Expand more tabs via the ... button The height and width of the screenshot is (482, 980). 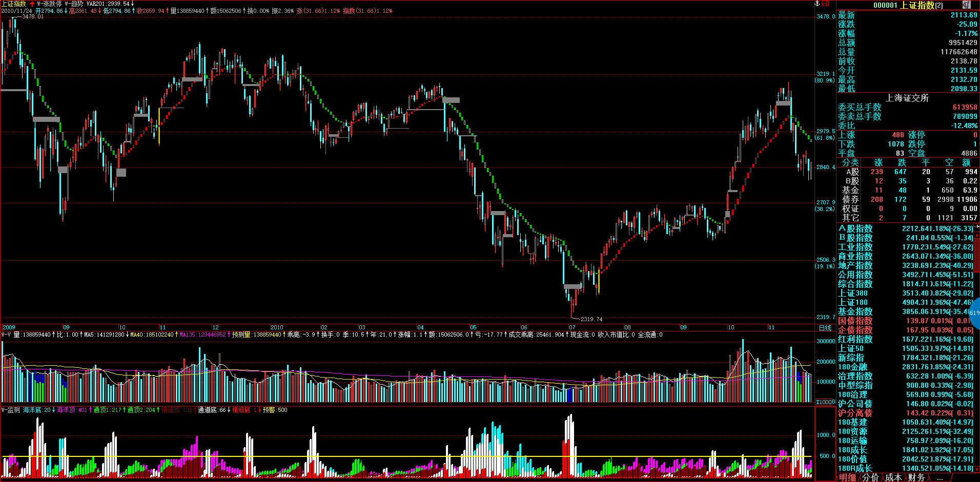pos(940,477)
